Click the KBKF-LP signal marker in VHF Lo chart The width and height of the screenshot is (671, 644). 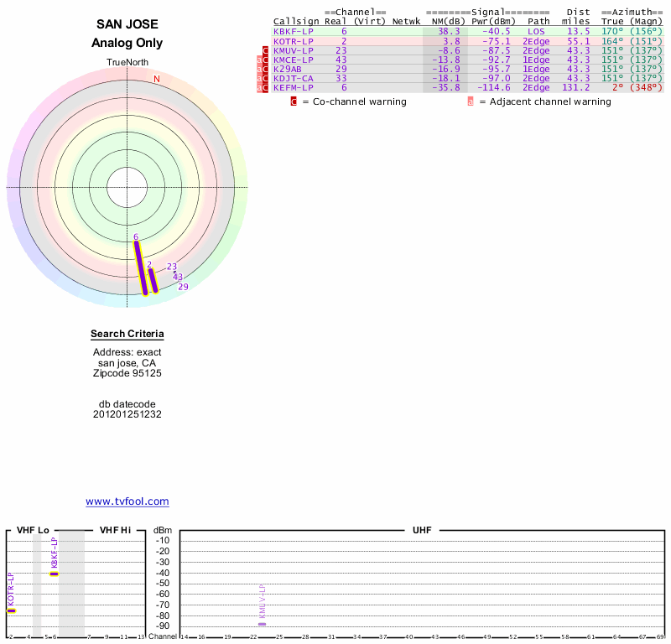pyautogui.click(x=54, y=574)
